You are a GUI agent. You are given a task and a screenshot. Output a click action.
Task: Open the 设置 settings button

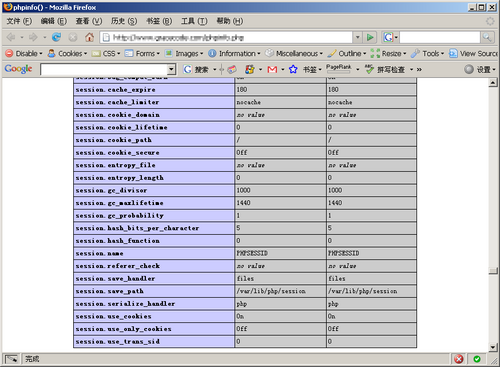point(480,69)
